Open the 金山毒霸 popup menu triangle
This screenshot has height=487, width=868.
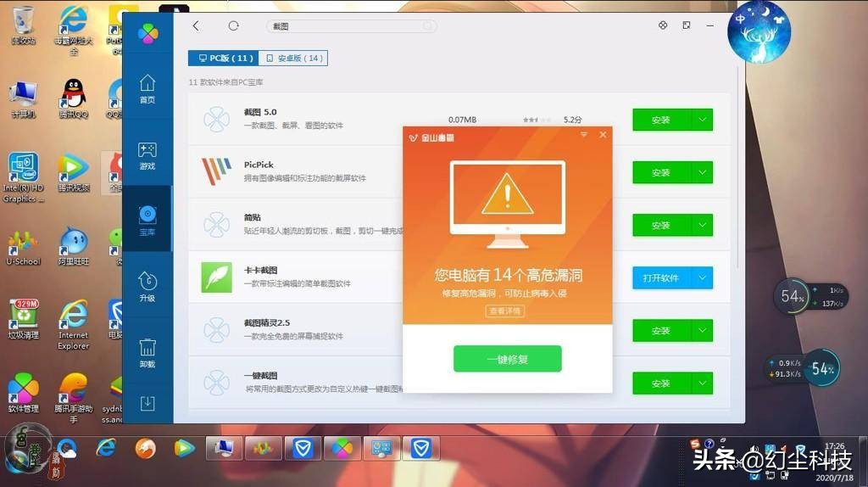(583, 135)
